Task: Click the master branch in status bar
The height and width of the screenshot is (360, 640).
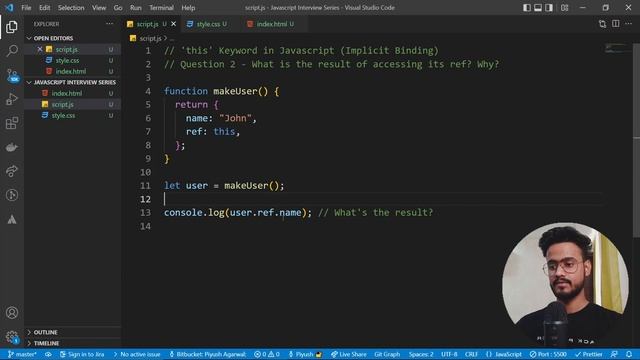Action: [x=22, y=354]
